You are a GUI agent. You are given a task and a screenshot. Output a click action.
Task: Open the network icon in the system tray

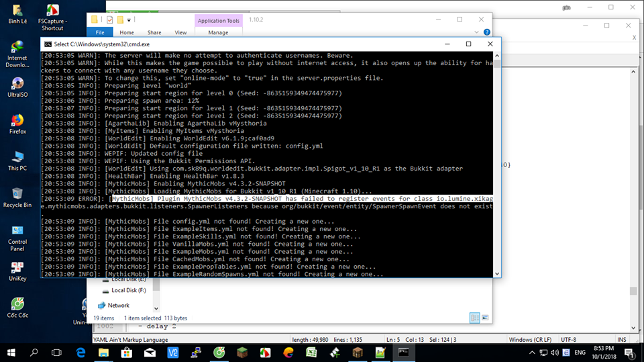pyautogui.click(x=543, y=353)
